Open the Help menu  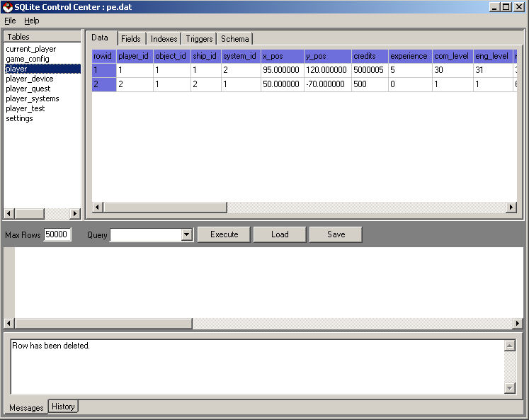point(32,21)
